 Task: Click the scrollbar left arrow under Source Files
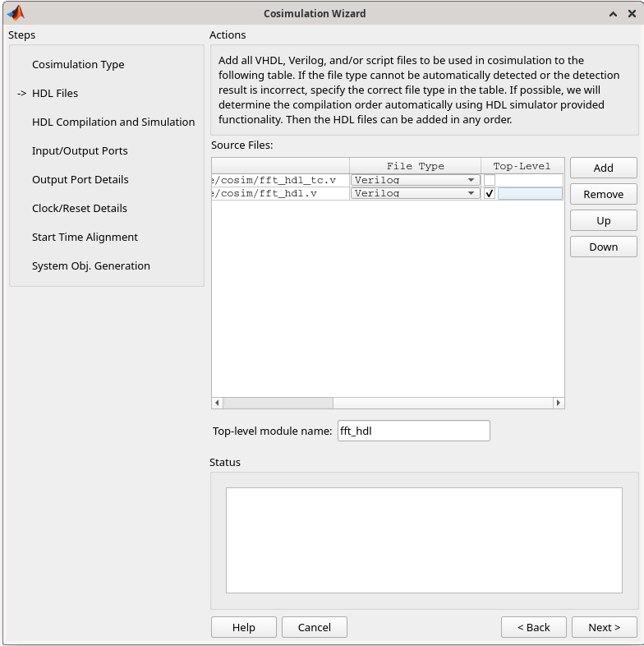[x=218, y=403]
